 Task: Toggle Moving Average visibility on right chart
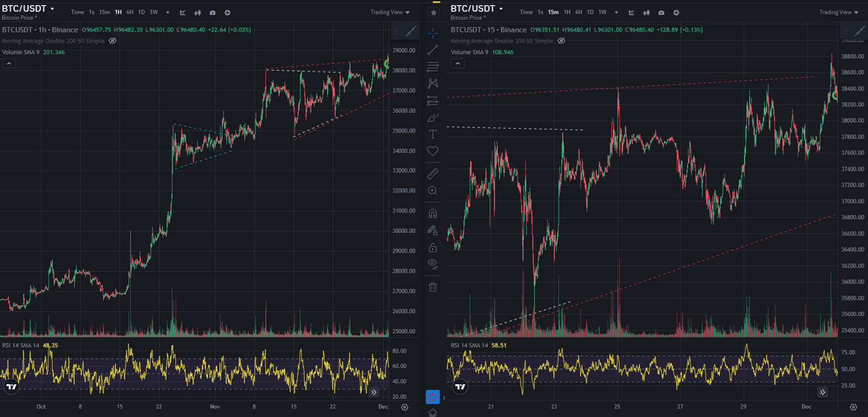(561, 41)
